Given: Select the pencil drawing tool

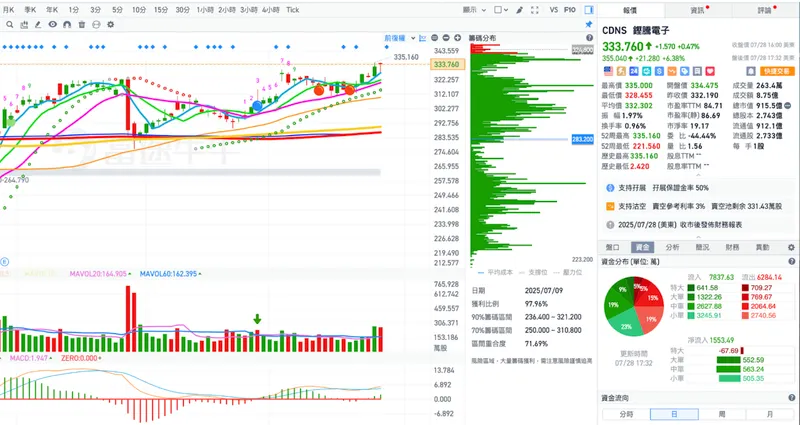Looking at the screenshot, I should click(38, 24).
